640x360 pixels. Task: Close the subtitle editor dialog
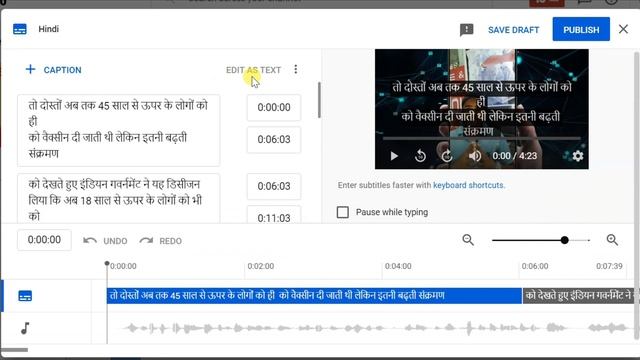(623, 29)
